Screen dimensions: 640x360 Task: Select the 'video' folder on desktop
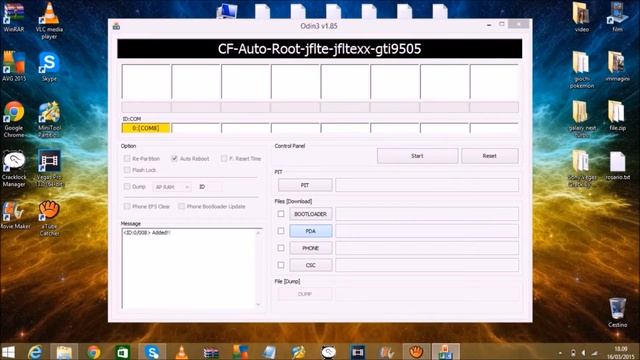point(582,17)
